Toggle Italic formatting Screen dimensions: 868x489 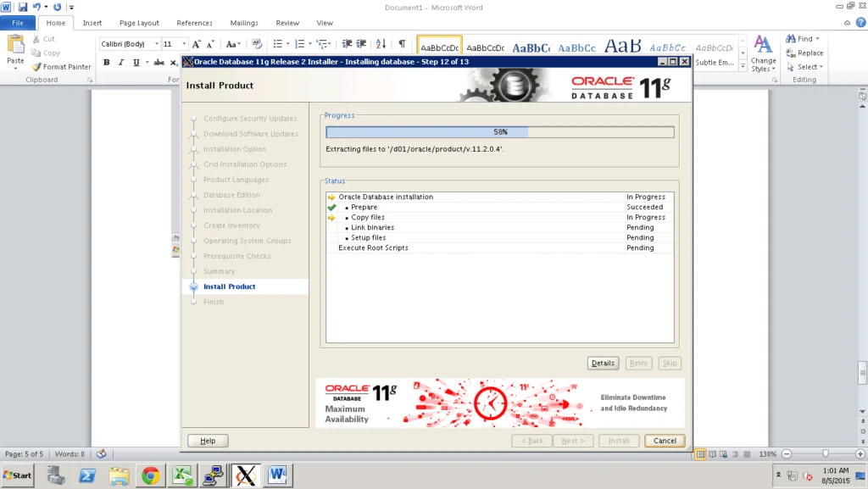point(121,62)
